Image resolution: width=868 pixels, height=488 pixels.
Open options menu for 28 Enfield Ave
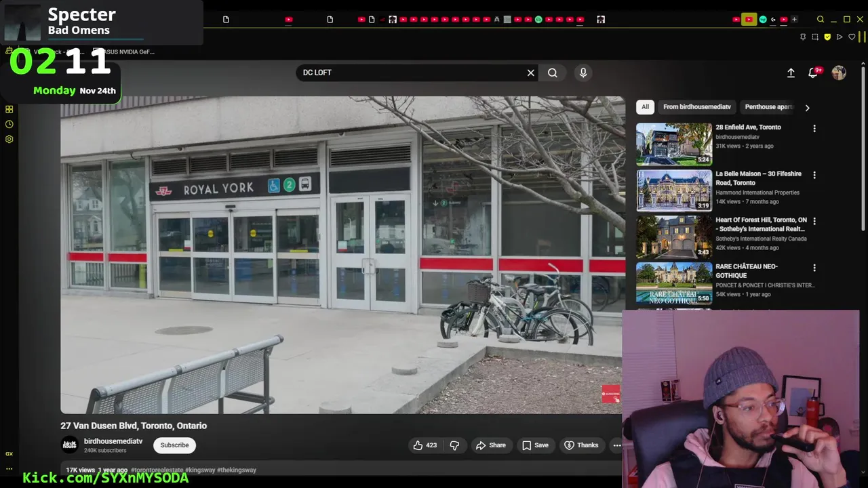click(x=814, y=128)
